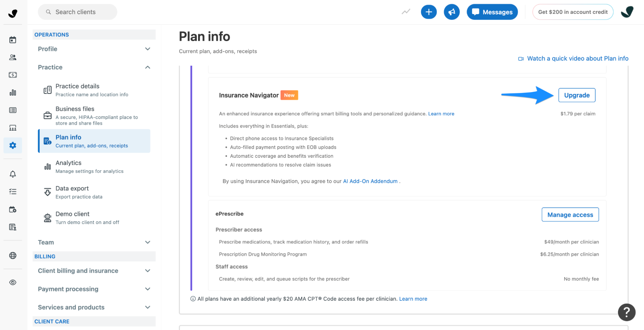The width and height of the screenshot is (644, 330).
Task: Open the billing dollar icon in sidebar
Action: (x=13, y=75)
